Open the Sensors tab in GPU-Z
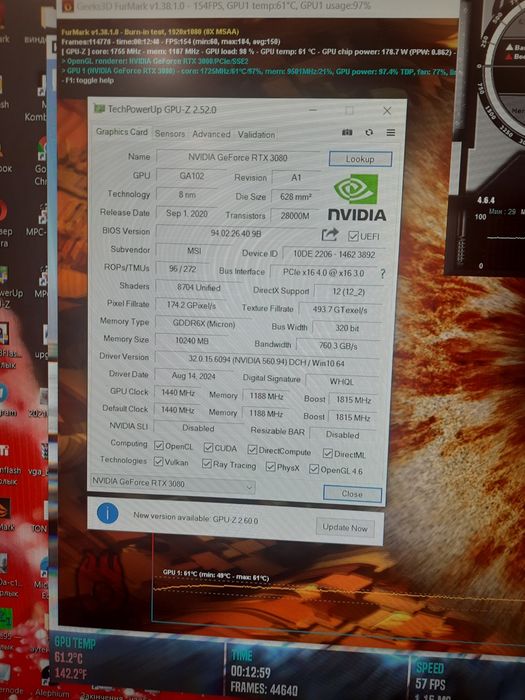This screenshot has width=525, height=700. click(x=170, y=133)
